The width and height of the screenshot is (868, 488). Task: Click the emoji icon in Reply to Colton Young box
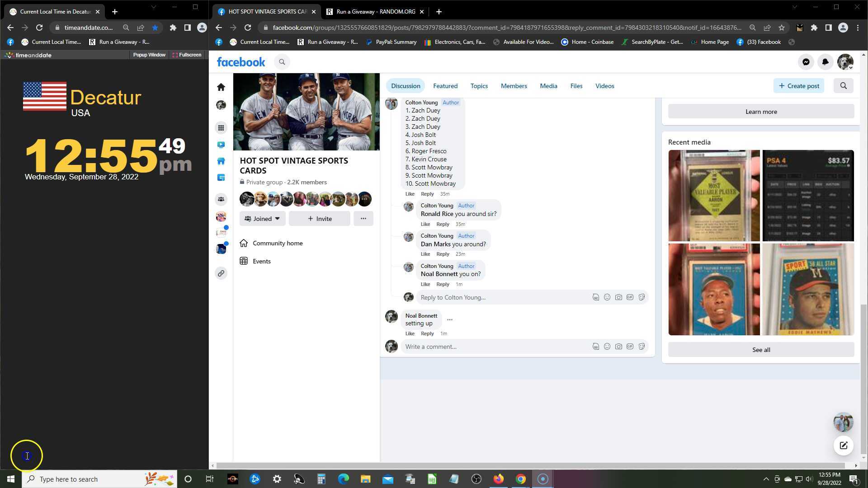tap(607, 297)
